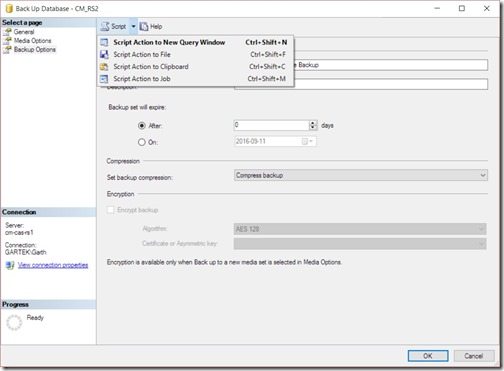Click the expire-after days input field
Screen dimensions: 504x371
point(272,125)
